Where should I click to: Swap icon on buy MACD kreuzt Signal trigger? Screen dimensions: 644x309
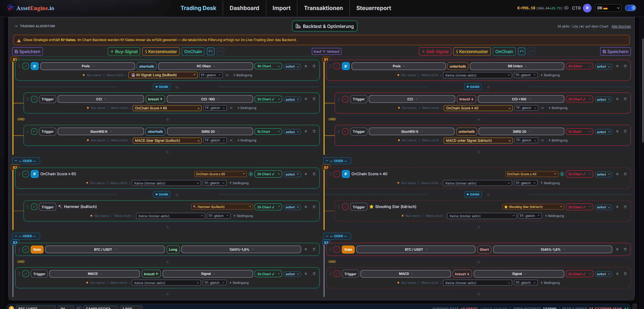306,274
